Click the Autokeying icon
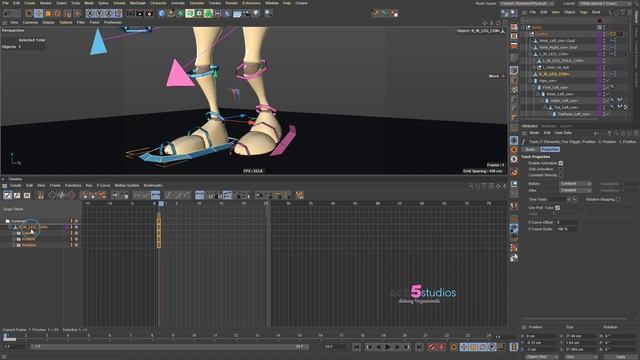640x360 pixels. pos(441,347)
